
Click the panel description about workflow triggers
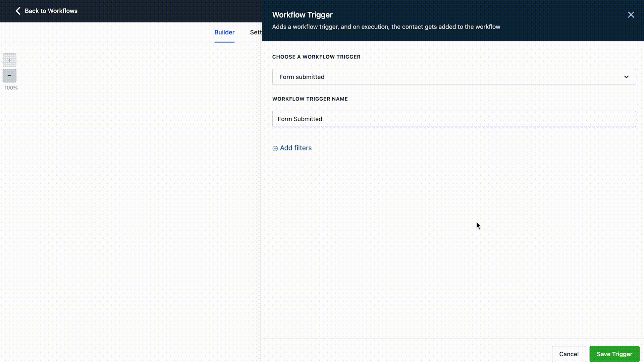(x=386, y=27)
